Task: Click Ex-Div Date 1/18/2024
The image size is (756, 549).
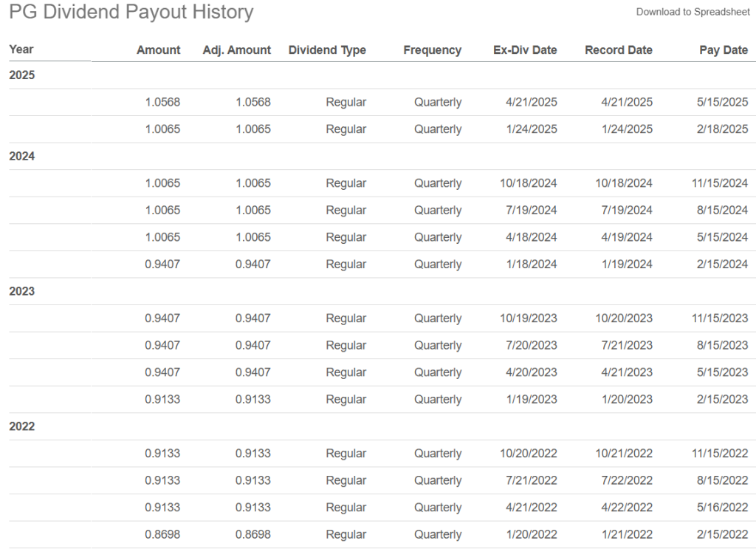Action: coord(532,265)
